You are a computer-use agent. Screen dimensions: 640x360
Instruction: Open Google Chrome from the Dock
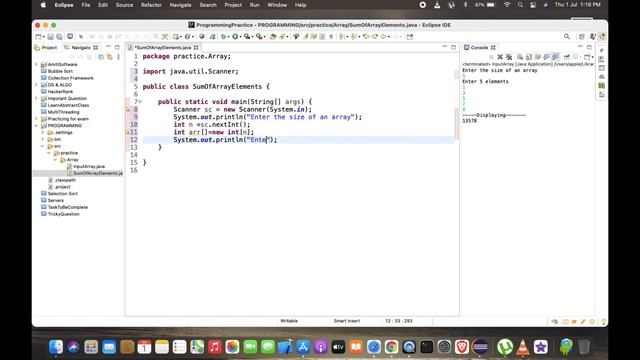[391, 347]
